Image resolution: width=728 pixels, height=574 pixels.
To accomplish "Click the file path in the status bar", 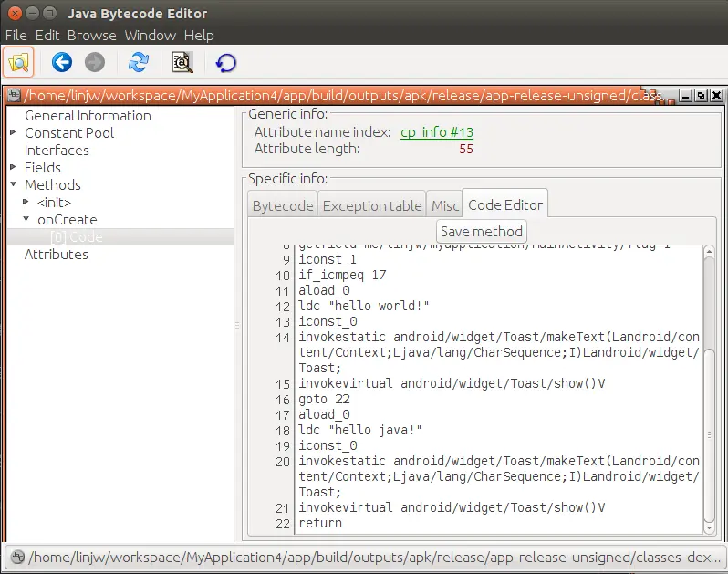I will (x=375, y=557).
